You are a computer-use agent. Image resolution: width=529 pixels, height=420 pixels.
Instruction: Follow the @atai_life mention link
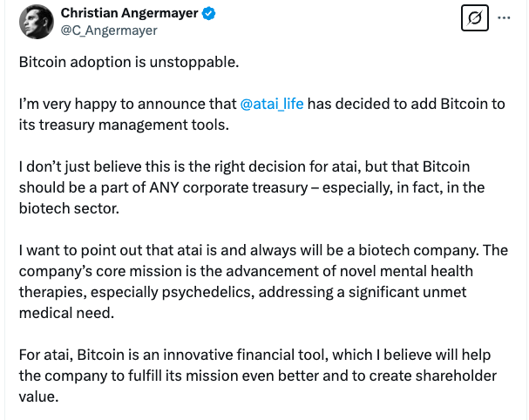(x=271, y=104)
